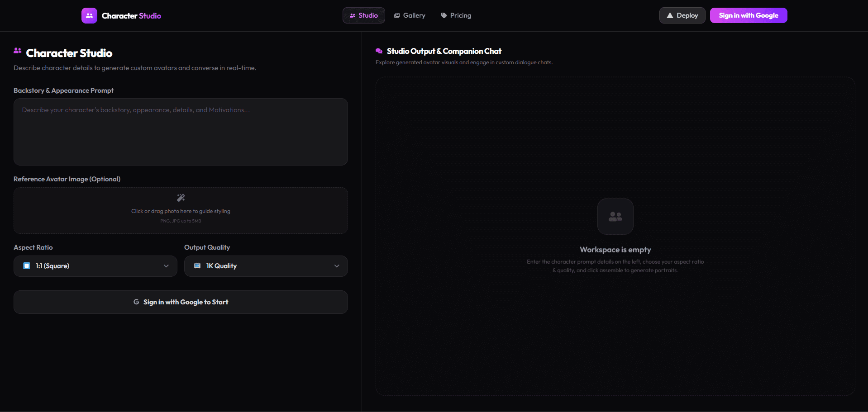Open the Pricing tab
Screen dimensions: 868x412
coord(456,15)
